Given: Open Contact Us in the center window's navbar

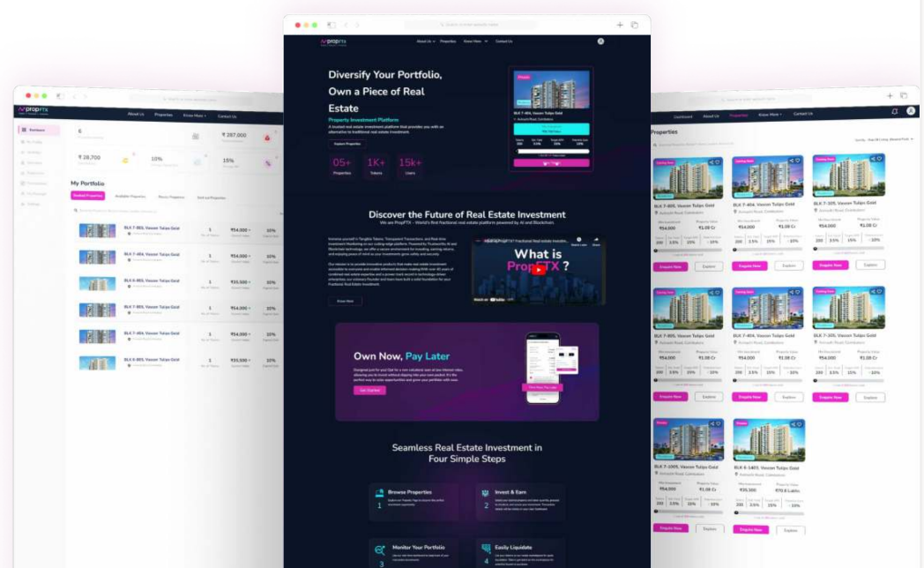Looking at the screenshot, I should pyautogui.click(x=503, y=41).
